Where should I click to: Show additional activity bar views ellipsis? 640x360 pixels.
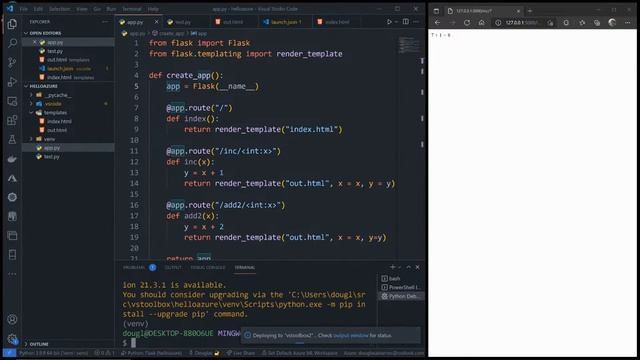point(12,274)
